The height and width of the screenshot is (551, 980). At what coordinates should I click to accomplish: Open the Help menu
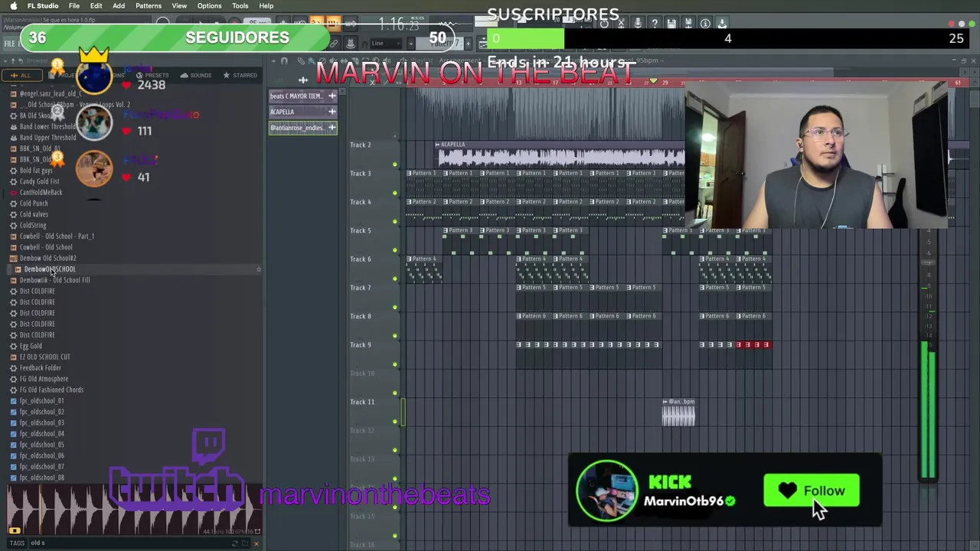266,6
